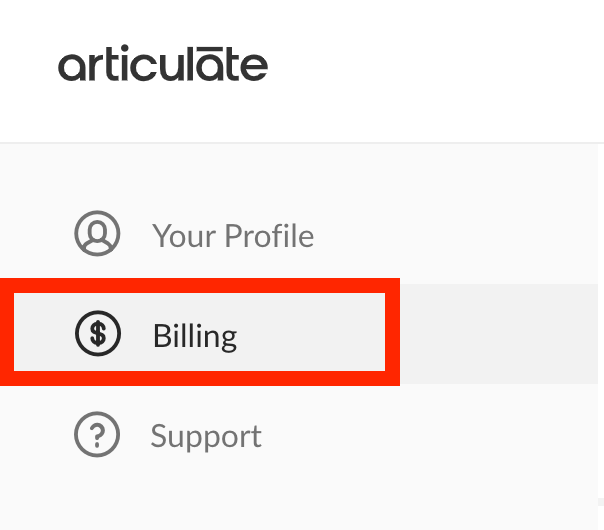Screen dimensions: 604x530
Task: Go to home via Articulate wordmark
Action: (x=163, y=66)
